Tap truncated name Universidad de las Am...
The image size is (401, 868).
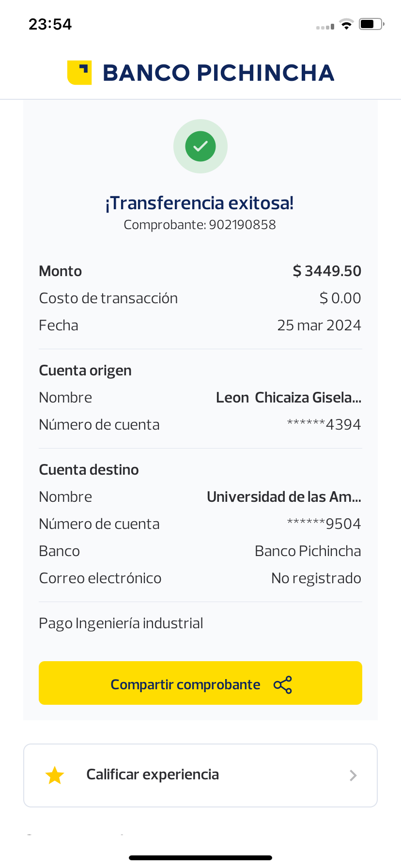tap(284, 497)
